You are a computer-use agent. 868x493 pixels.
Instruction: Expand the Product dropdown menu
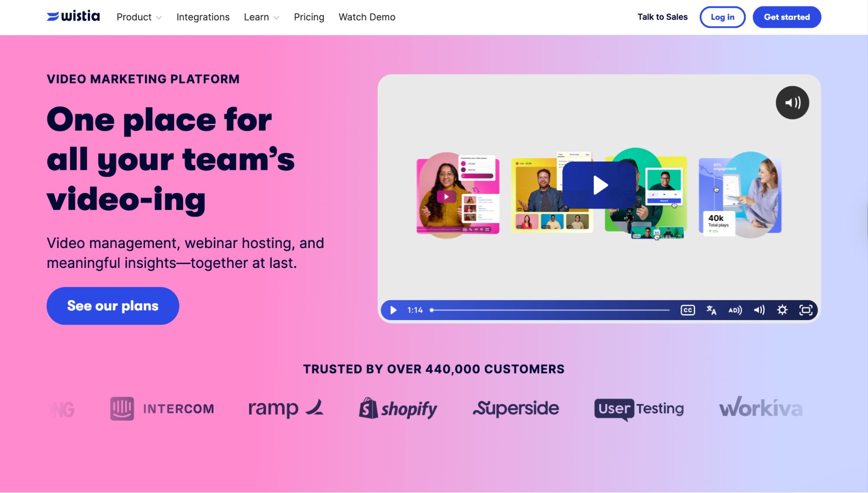(138, 17)
